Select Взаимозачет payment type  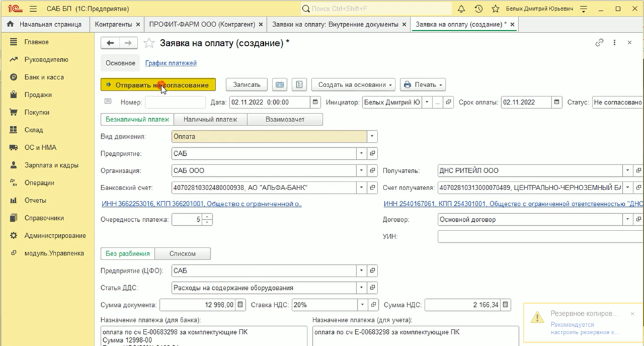285,120
